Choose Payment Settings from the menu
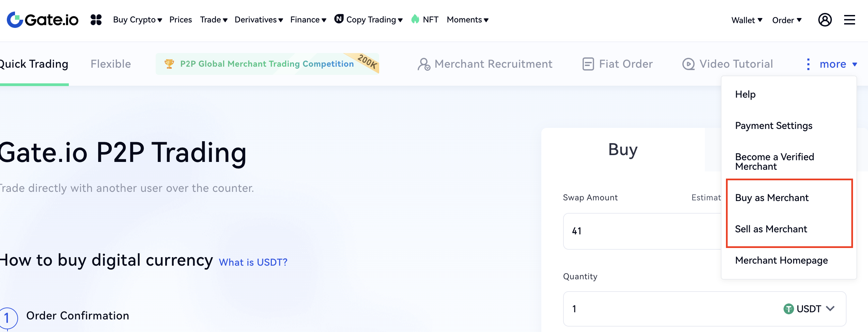This screenshot has width=868, height=332. 774,126
